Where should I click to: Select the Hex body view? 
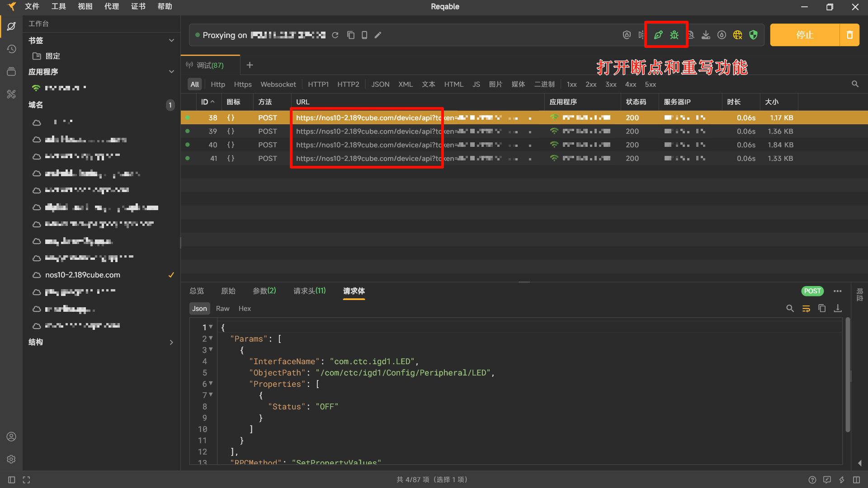[245, 308]
